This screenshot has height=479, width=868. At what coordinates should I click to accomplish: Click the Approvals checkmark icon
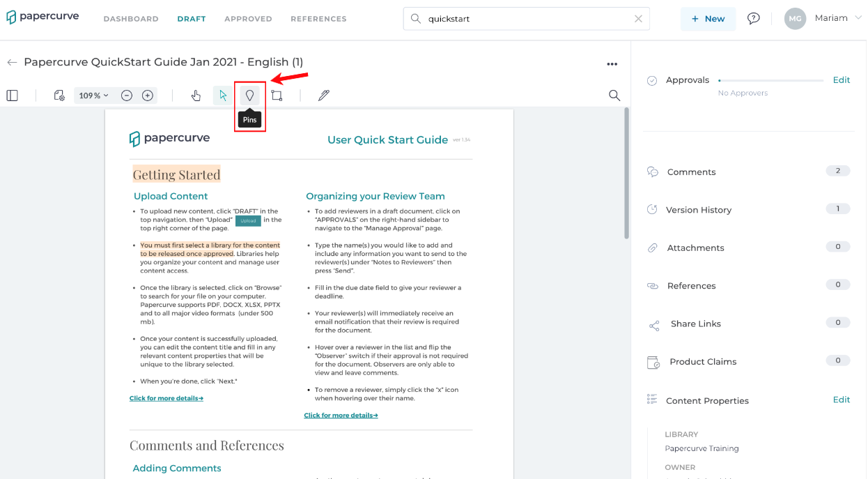click(x=652, y=81)
